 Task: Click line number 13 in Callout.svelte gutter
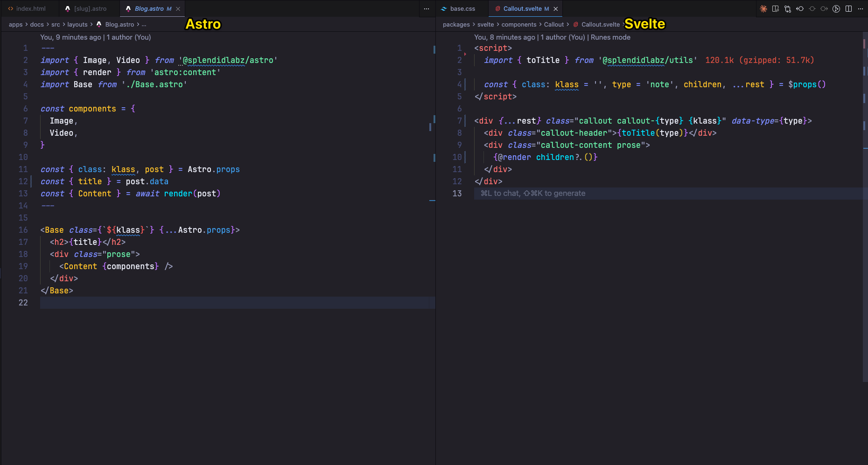coord(457,194)
